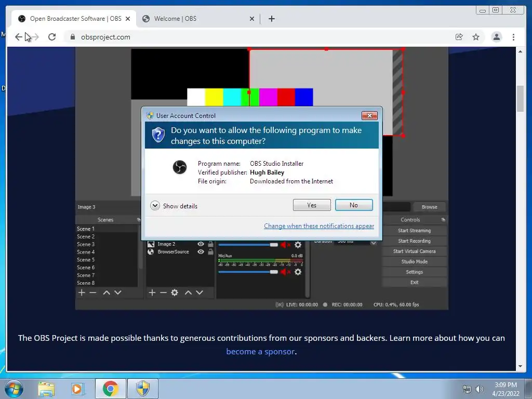
Task: Open Windows Explorer from the taskbar
Action: pos(46,389)
